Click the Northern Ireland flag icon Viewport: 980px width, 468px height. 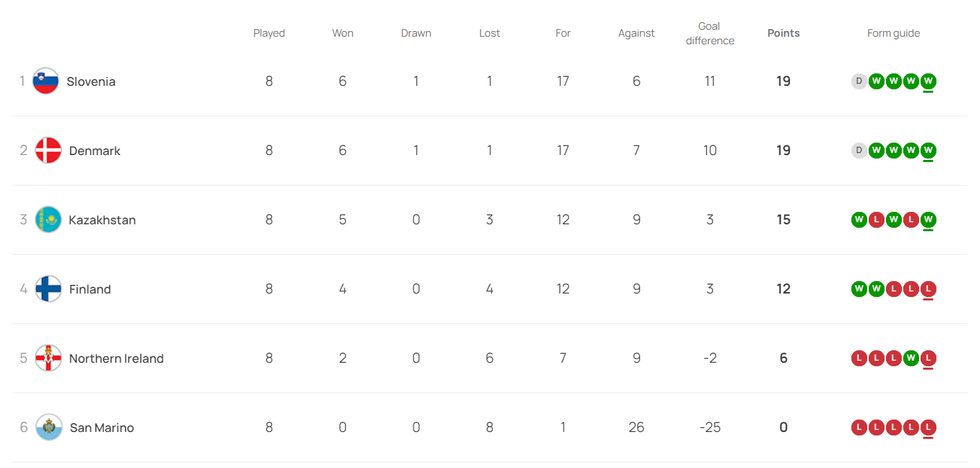[x=48, y=358]
